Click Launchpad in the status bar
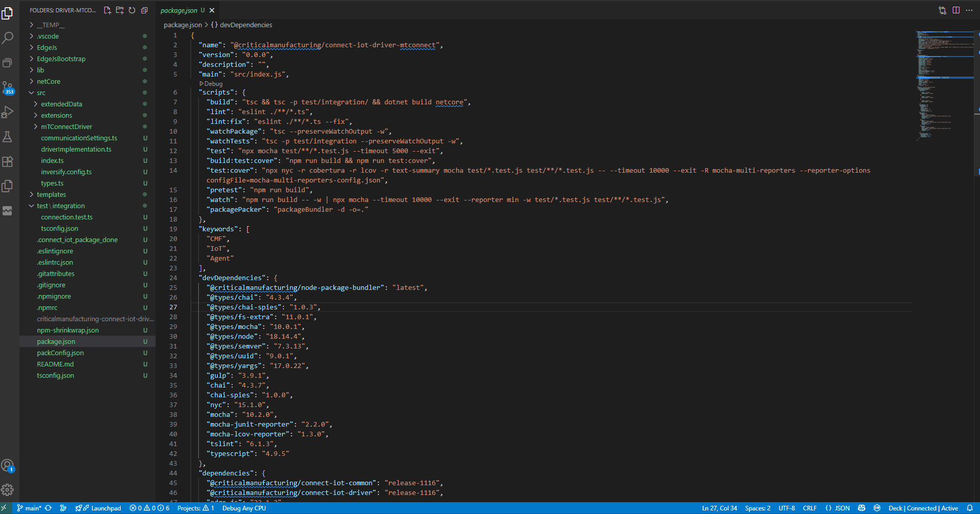 coord(98,508)
